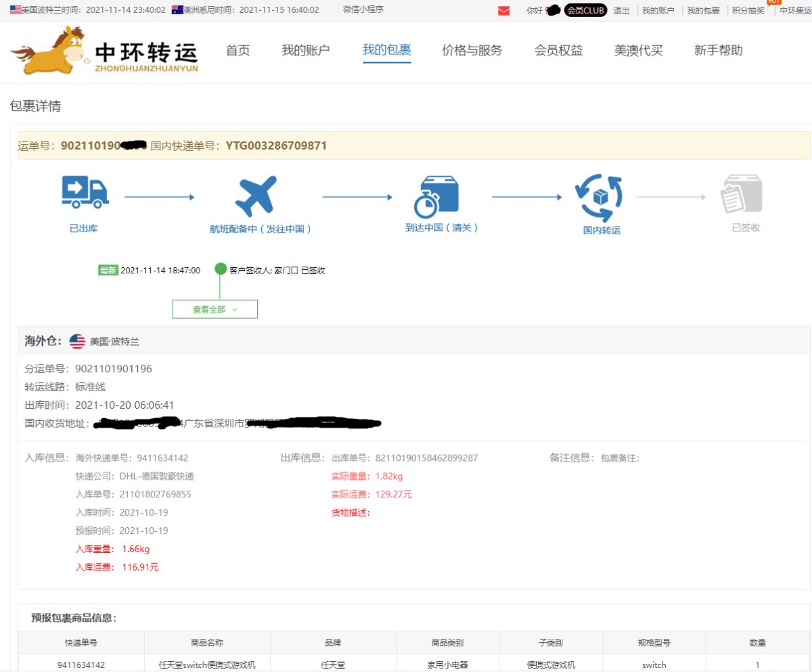
Task: Click 实际重量 1.82kg value
Action: pos(389,476)
